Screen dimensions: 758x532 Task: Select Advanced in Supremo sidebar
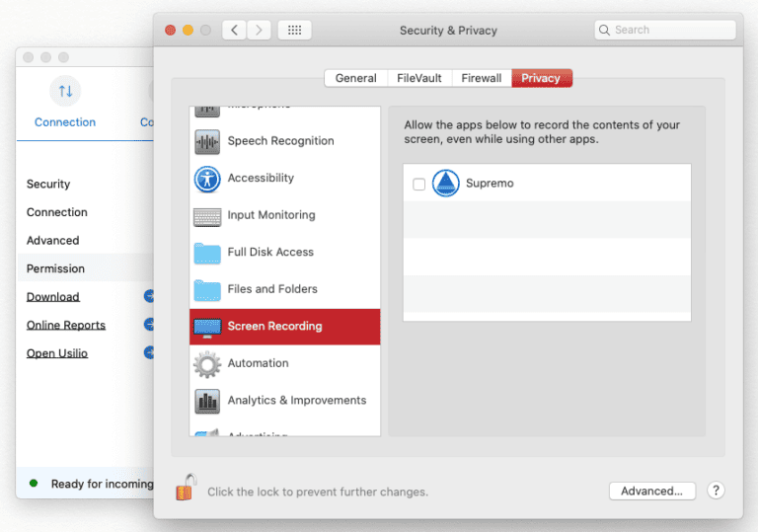52,241
